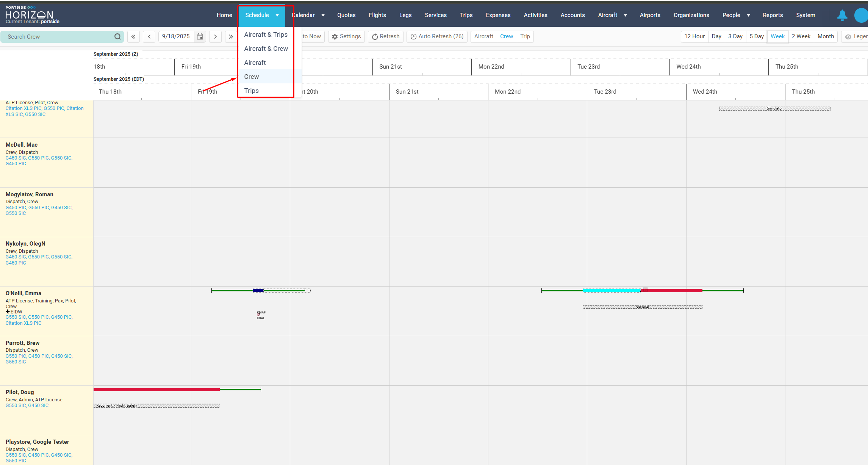Select the 2 Week range toggle

(x=801, y=37)
